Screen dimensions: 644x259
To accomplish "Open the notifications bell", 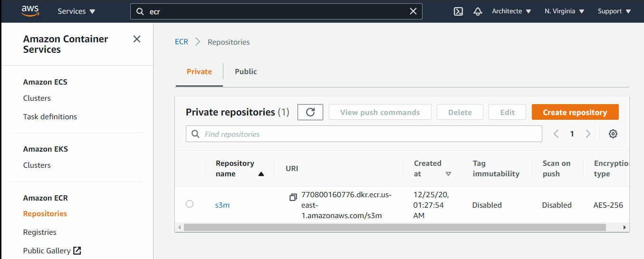I will 478,11.
